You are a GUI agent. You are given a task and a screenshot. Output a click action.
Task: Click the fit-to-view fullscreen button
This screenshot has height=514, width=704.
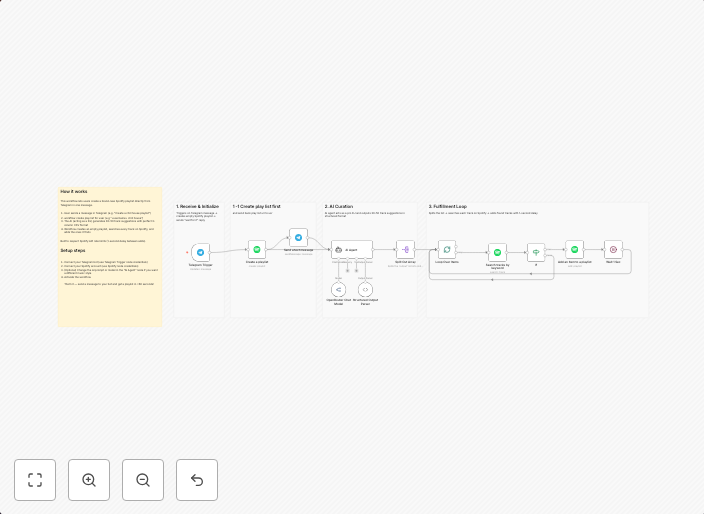(35, 480)
